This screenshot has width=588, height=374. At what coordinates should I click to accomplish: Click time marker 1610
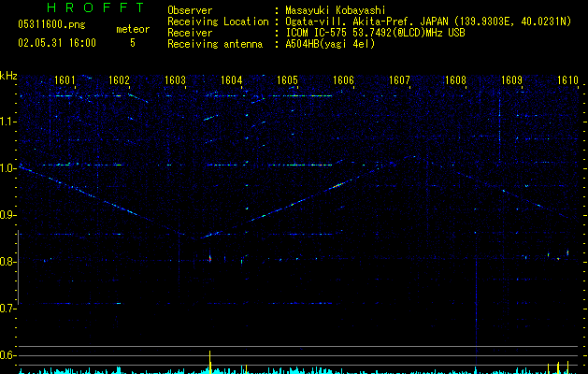567,80
